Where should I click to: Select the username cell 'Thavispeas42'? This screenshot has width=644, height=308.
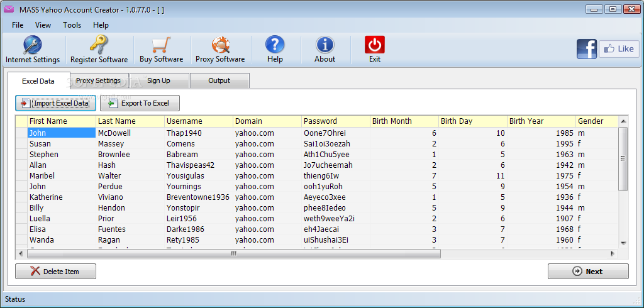point(199,165)
